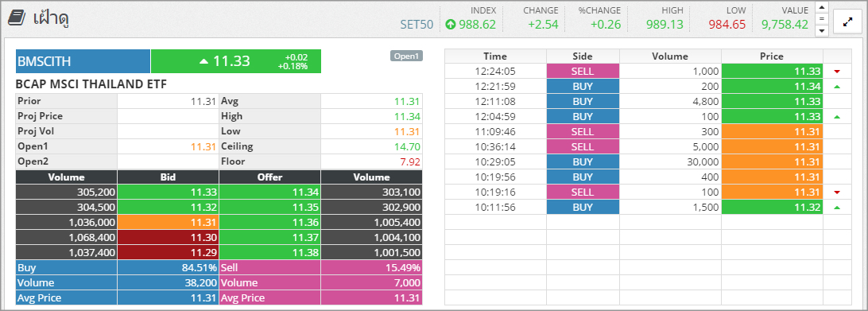The height and width of the screenshot is (311, 868).
Task: Select the best bid price 11.33 cell
Action: click(169, 192)
